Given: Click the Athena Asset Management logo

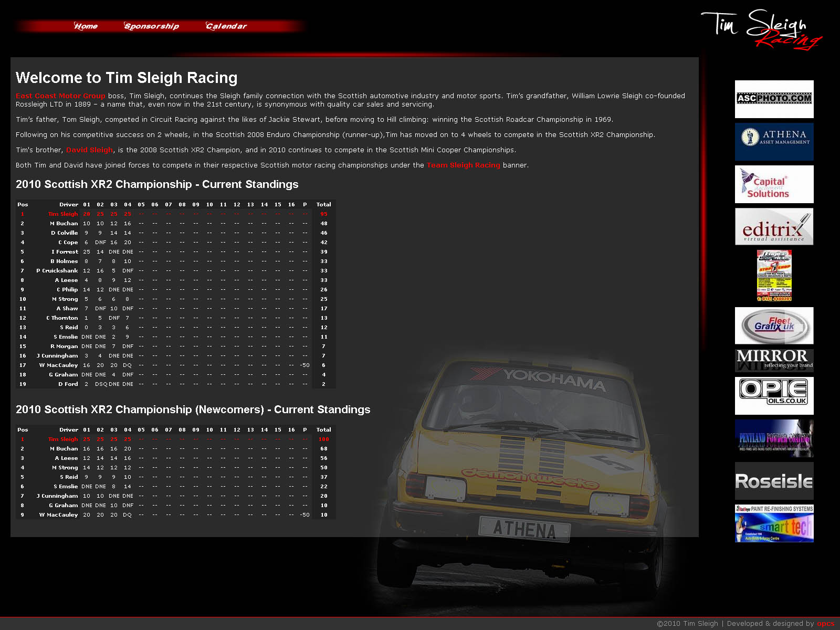Looking at the screenshot, I should click(x=774, y=142).
